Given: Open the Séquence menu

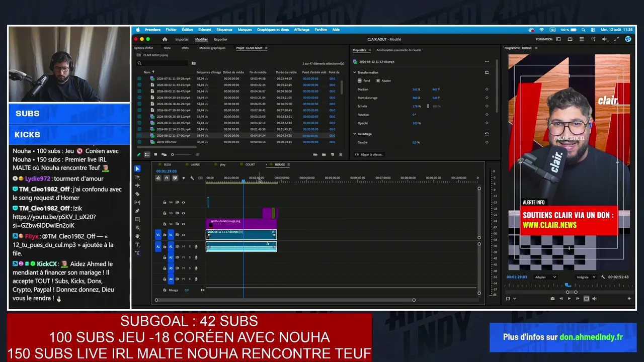Looking at the screenshot, I should (224, 30).
